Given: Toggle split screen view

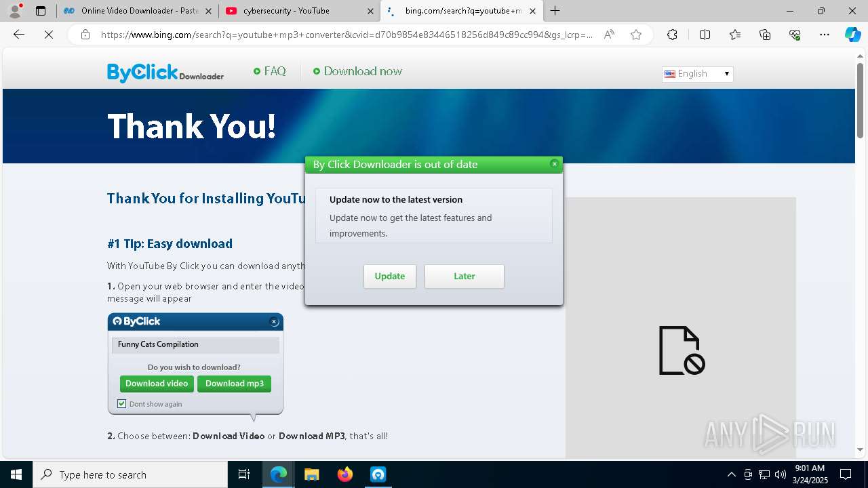Looking at the screenshot, I should pos(705,35).
